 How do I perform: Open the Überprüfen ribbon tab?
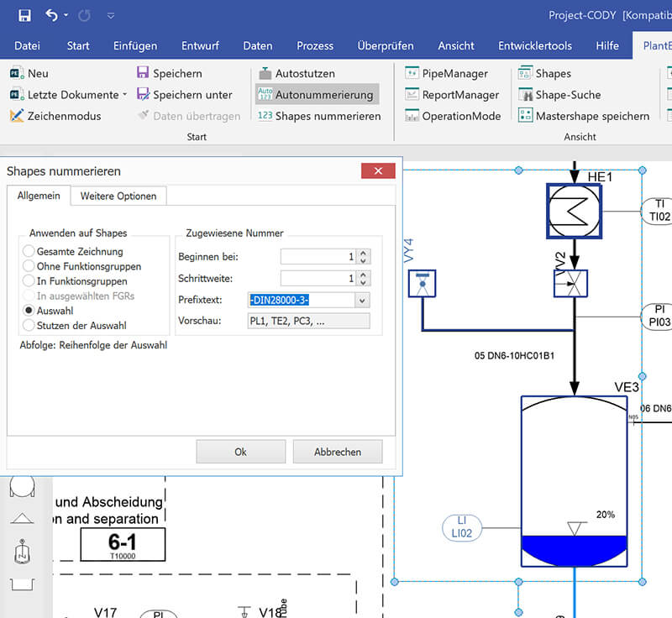point(386,46)
